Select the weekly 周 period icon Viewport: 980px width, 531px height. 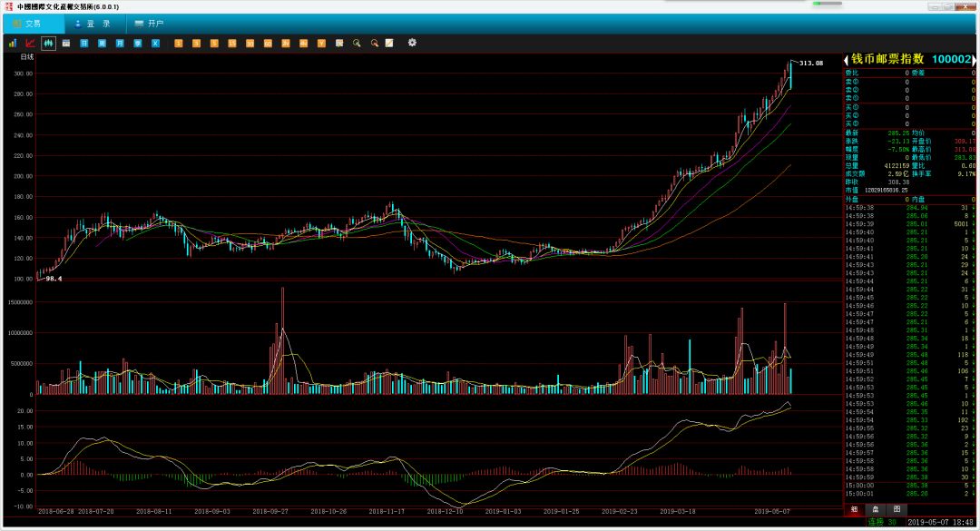(102, 44)
